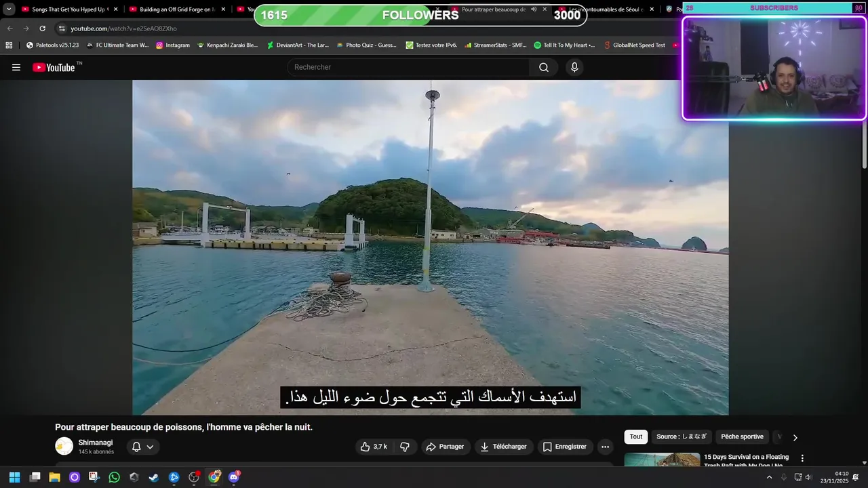The height and width of the screenshot is (488, 868).
Task: Dislike the video with the thumbs-down icon
Action: pyautogui.click(x=405, y=447)
